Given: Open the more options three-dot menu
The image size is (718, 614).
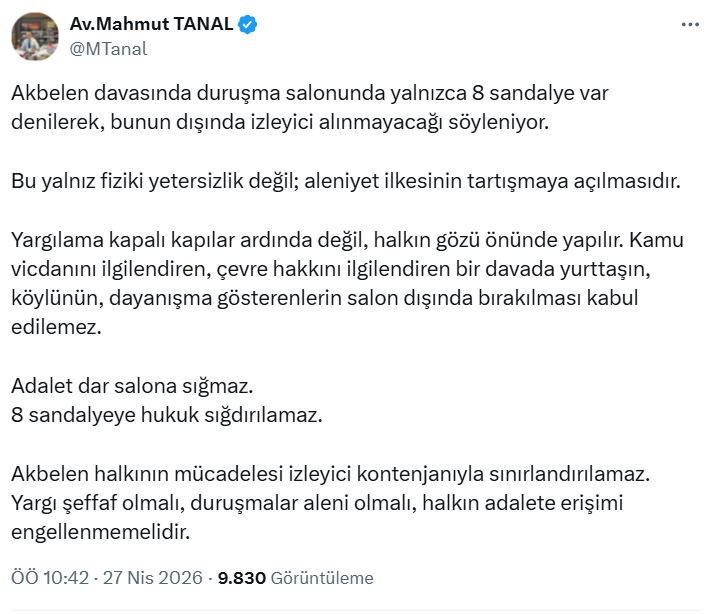Looking at the screenshot, I should coord(689,25).
